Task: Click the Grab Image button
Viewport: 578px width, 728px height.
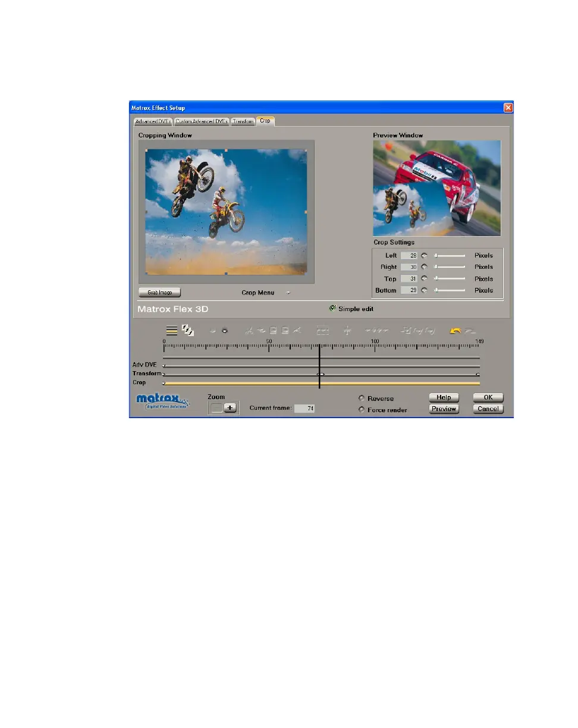Action: point(159,293)
